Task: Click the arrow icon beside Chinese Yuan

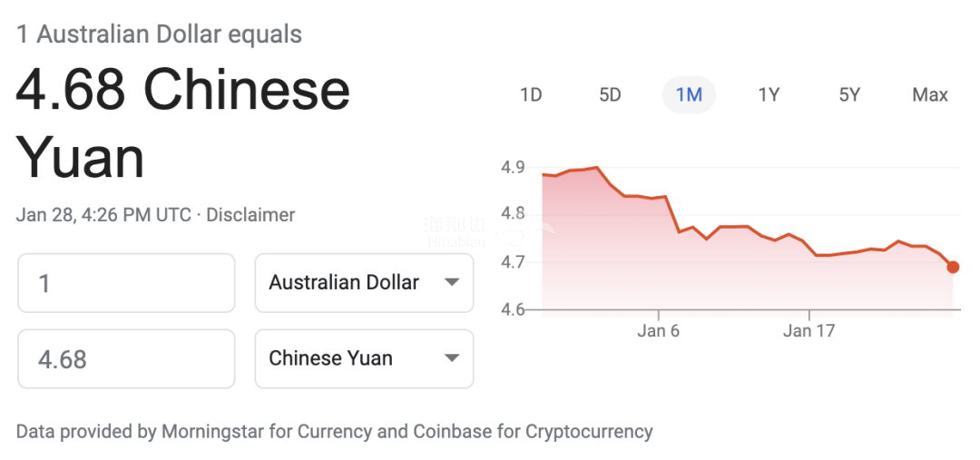Action: coord(451,358)
